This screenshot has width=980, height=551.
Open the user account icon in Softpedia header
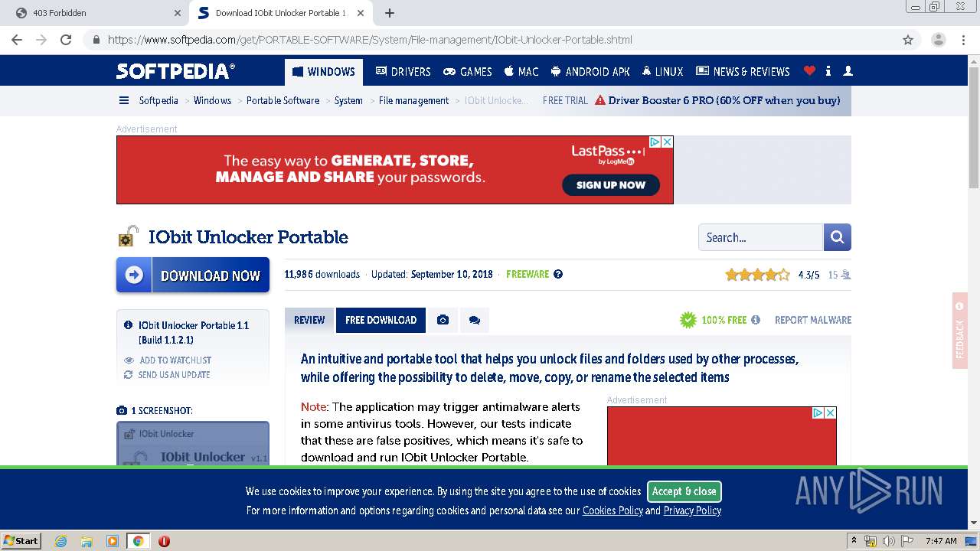pos(848,70)
